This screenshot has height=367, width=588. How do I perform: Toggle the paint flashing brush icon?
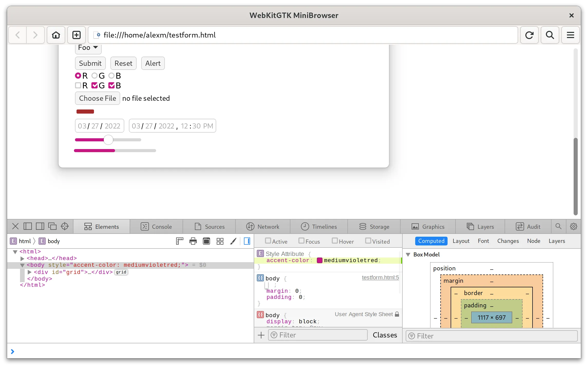[x=233, y=241]
